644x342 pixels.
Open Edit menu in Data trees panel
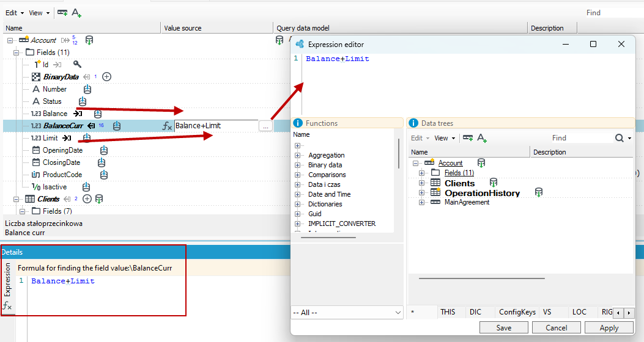coord(420,138)
